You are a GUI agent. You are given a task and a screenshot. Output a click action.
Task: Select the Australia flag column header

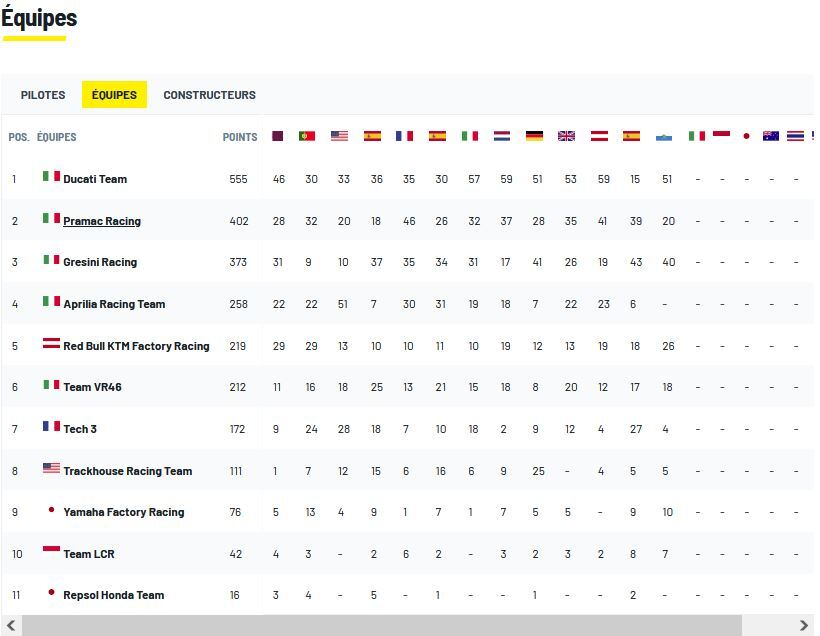771,136
